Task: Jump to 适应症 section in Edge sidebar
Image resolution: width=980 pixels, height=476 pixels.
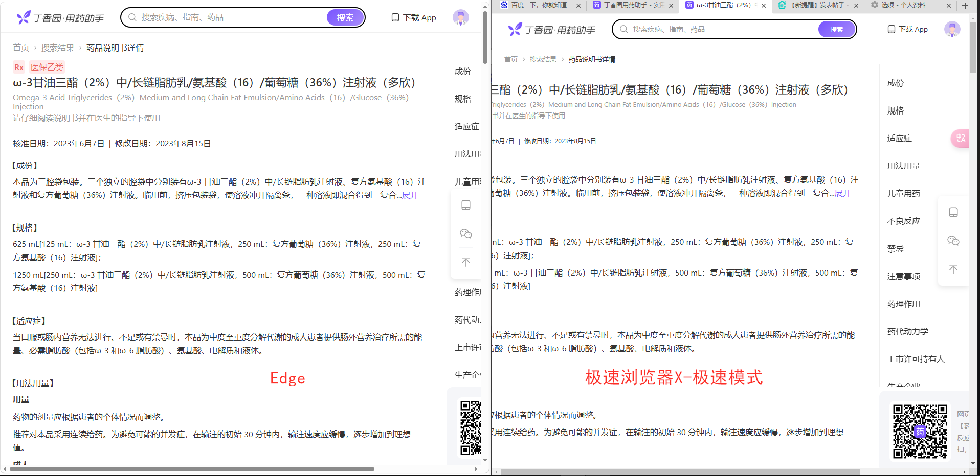Action: [x=467, y=127]
